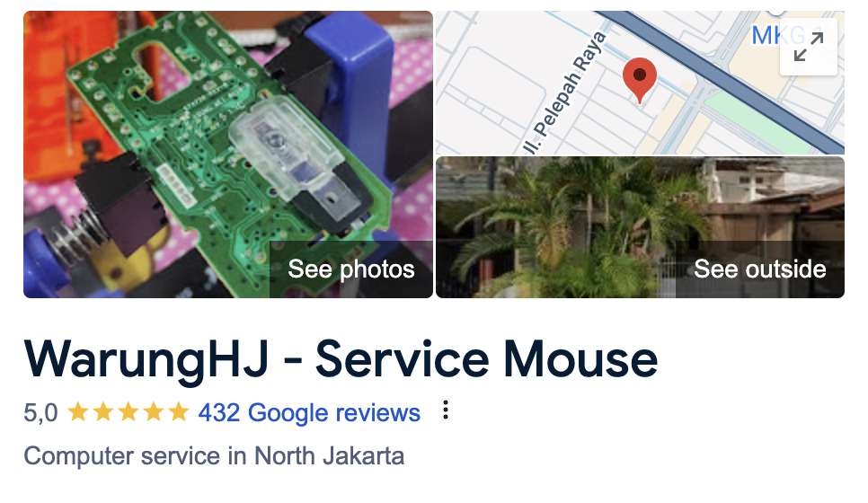Click the Computer service in North Jakarta text
This screenshot has width=868, height=503.
coord(214,456)
